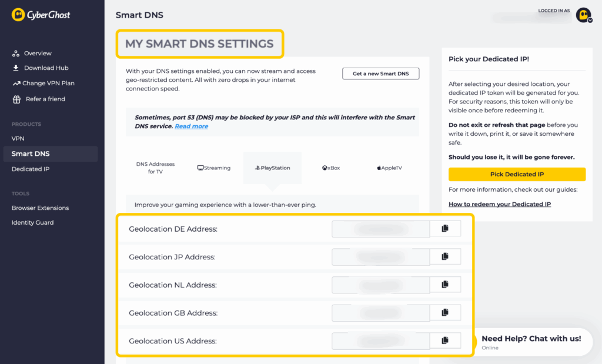This screenshot has height=364, width=602.
Task: Open the account avatar menu
Action: [584, 15]
